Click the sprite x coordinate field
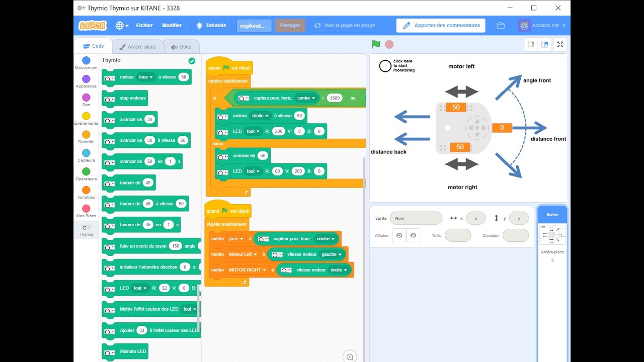Viewport: 644px width, 362px height. [475, 218]
